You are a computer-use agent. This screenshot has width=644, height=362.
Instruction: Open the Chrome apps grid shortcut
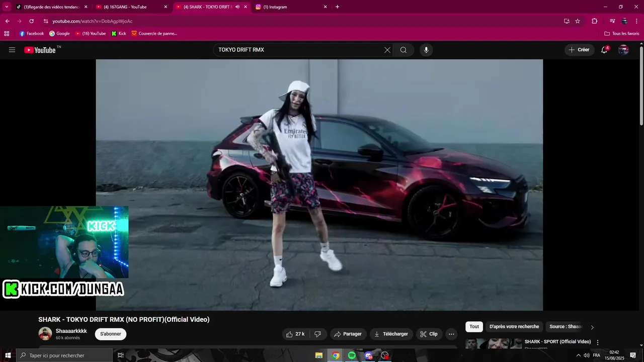click(7, 34)
